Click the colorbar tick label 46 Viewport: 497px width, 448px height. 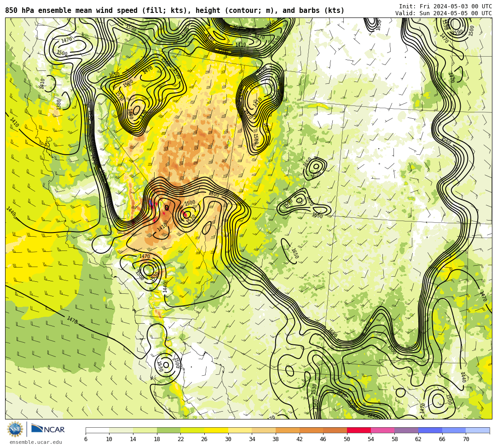[x=324, y=439]
